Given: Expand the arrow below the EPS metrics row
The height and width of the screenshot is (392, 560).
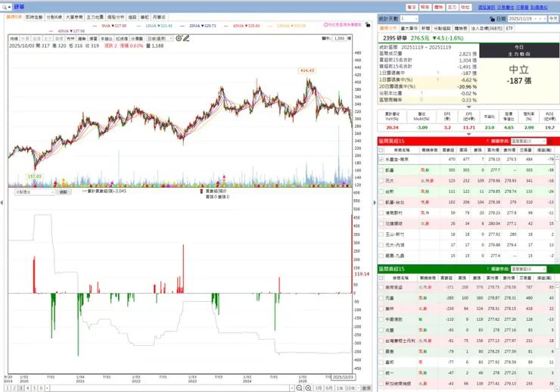Looking at the screenshot, I should click(468, 134).
